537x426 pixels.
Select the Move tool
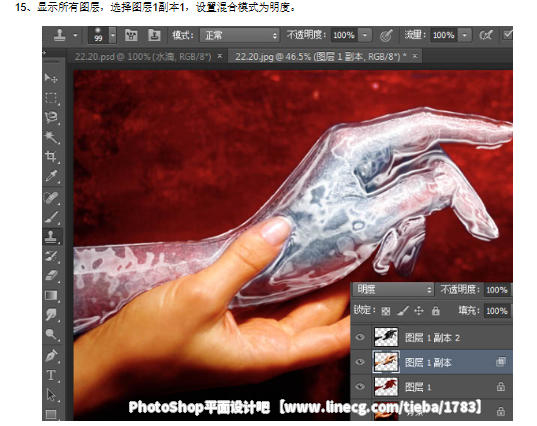click(x=51, y=78)
